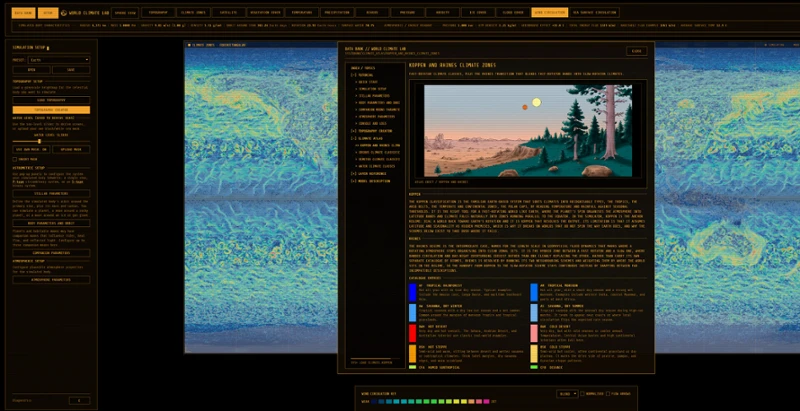Open Body Parameters and Orbit index topic
Screen dimensions: 800x411
pos(378,103)
